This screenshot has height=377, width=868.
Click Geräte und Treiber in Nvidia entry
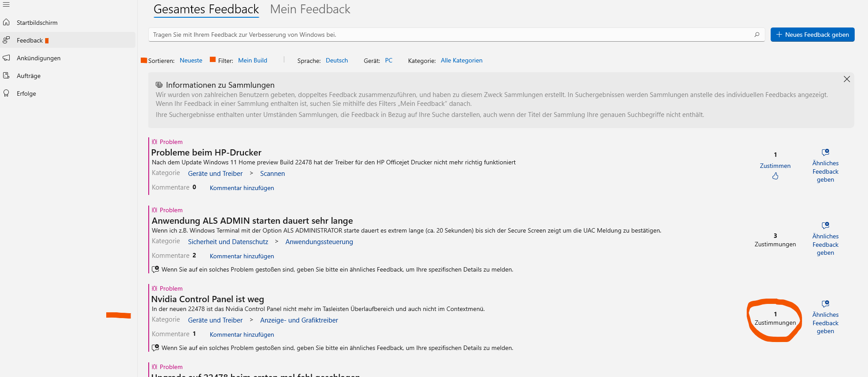coord(215,320)
